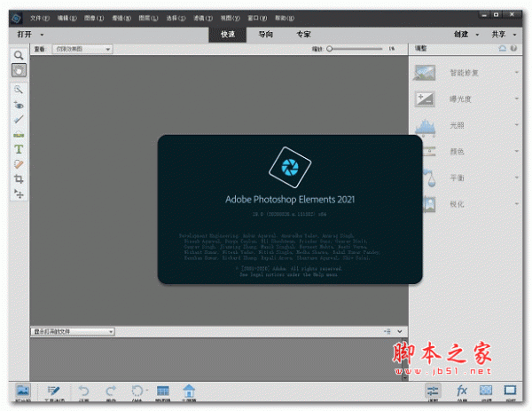This screenshot has width=532, height=411.
Task: Toggle the Photo Bin button
Action: point(23,392)
